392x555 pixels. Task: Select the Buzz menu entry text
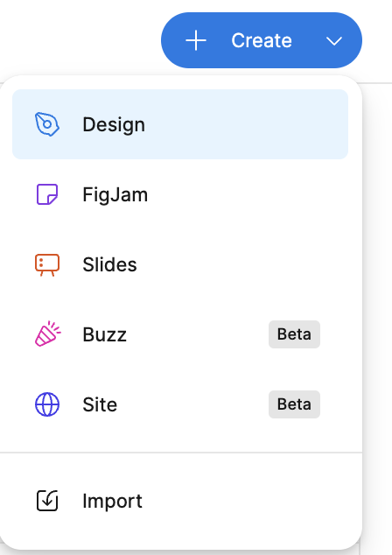(x=104, y=334)
